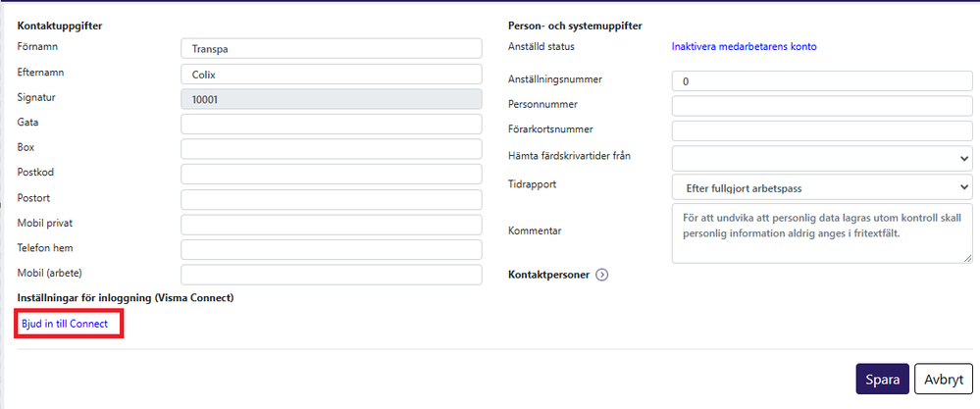
Task: Click the Tidrapport label
Action: point(533,184)
